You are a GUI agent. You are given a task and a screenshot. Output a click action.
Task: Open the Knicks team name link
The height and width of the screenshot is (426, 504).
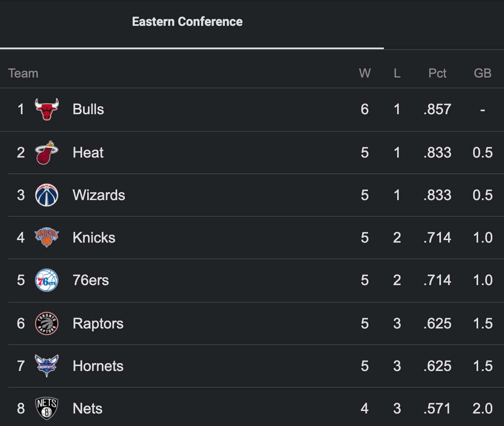click(94, 238)
